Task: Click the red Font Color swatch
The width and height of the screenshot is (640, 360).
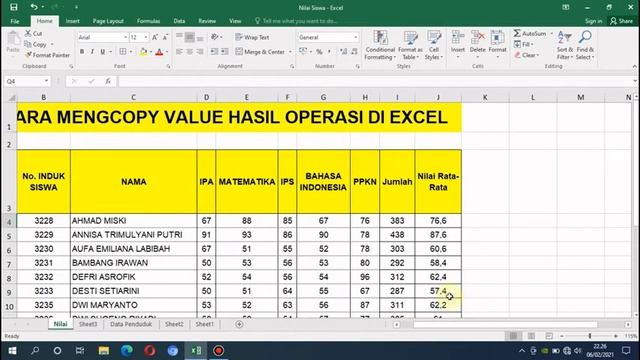Action: click(x=159, y=52)
